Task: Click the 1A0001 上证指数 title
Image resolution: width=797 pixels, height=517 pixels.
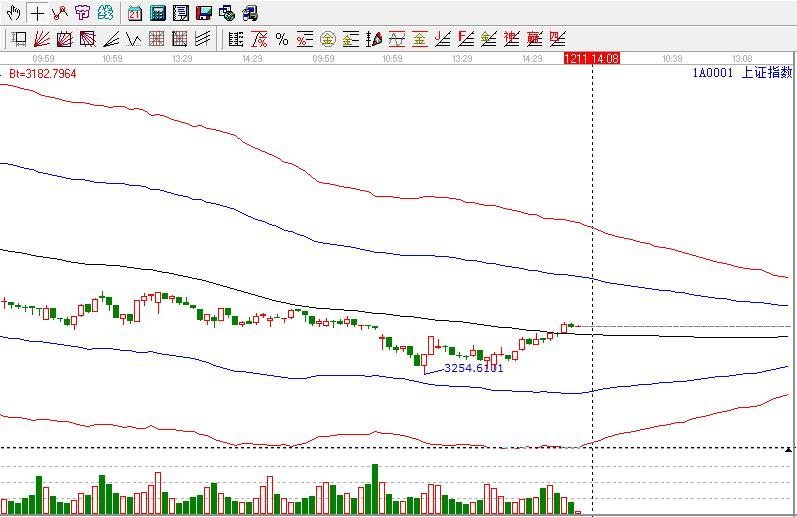Action: [743, 73]
